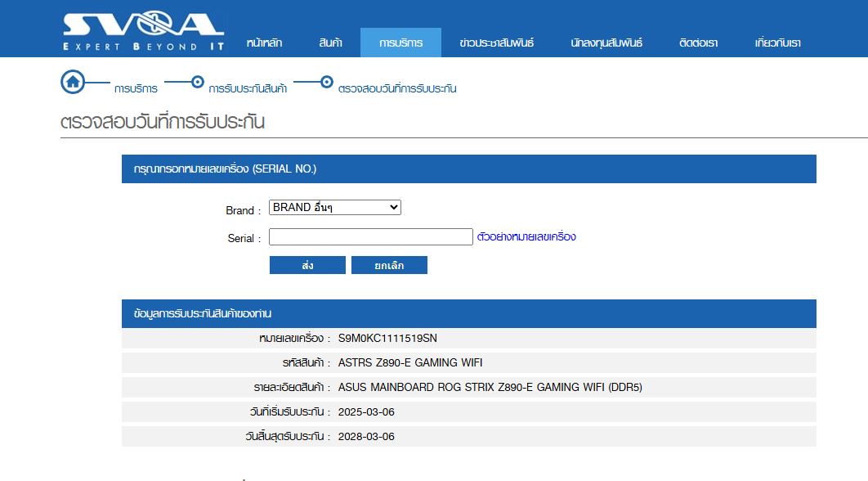The height and width of the screenshot is (481, 868).
Task: Open the สินค้า navigation menu
Action: click(330, 43)
